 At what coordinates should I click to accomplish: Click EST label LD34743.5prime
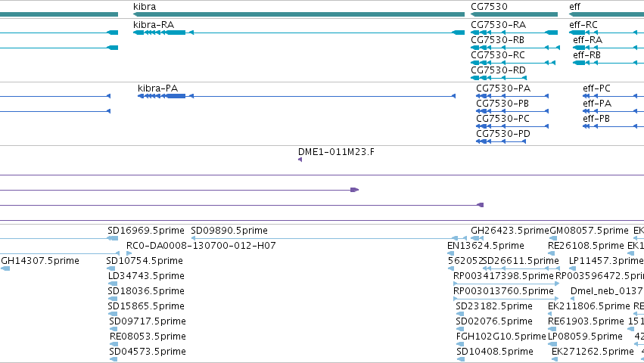point(146,276)
